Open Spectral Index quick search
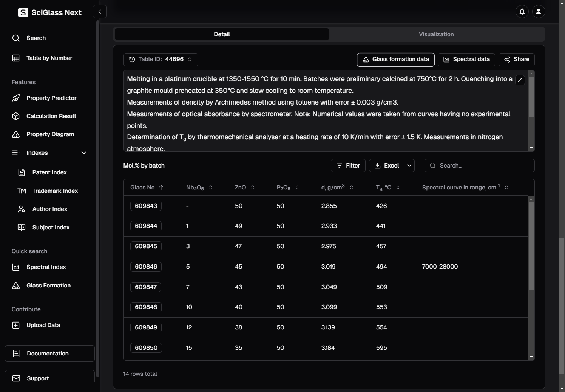The height and width of the screenshot is (392, 565). pos(46,267)
